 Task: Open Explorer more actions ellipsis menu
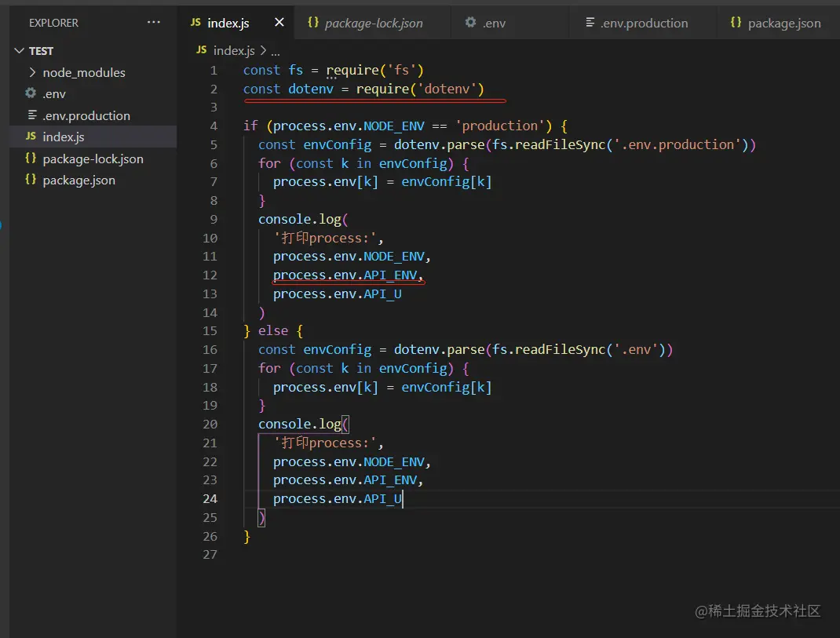click(154, 23)
